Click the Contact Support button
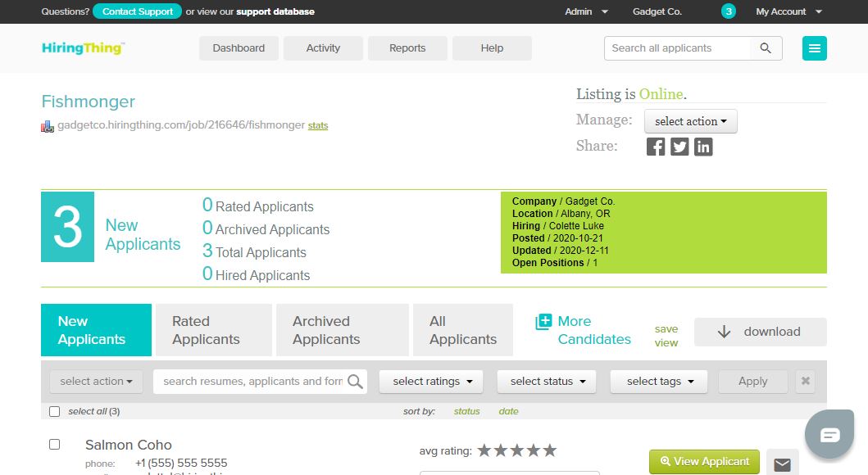Image resolution: width=868 pixels, height=475 pixels. click(137, 11)
